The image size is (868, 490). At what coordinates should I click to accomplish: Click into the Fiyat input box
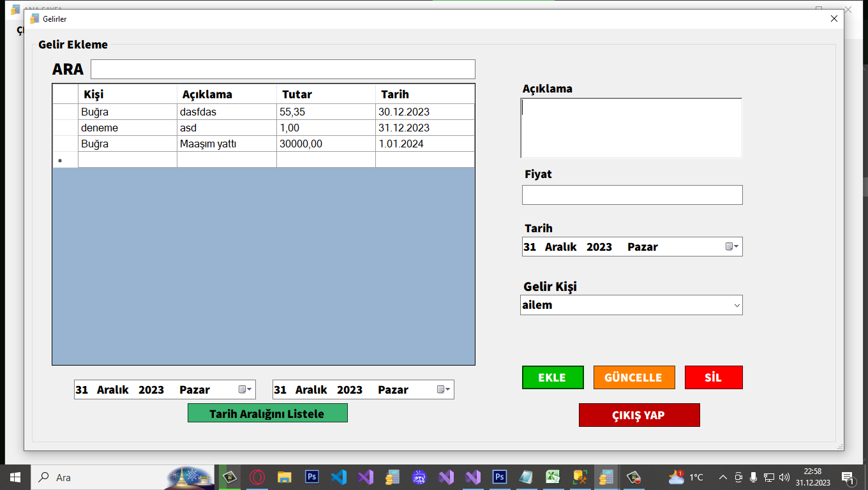coord(632,195)
